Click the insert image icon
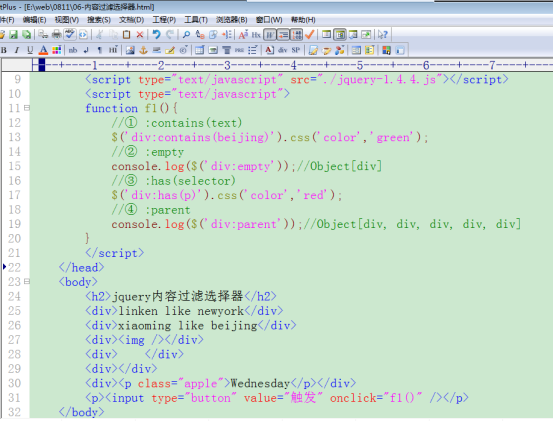The height and width of the screenshot is (421, 554). [x=130, y=50]
